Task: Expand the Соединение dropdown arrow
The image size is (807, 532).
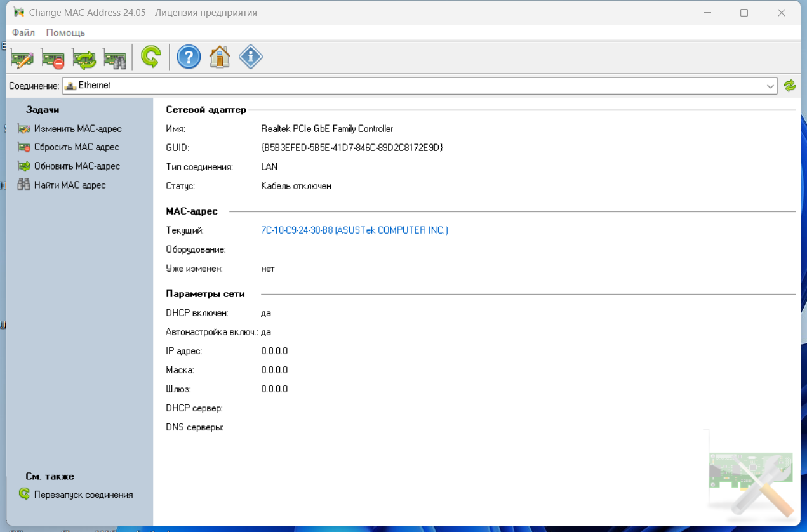Action: (770, 86)
